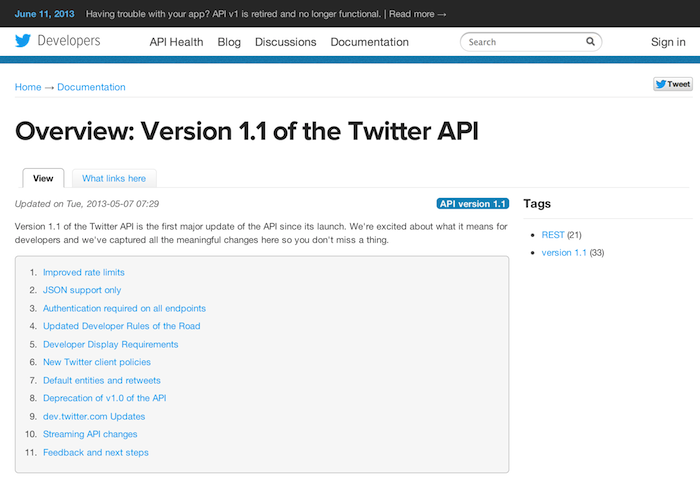Focus the Search input field

tap(531, 42)
